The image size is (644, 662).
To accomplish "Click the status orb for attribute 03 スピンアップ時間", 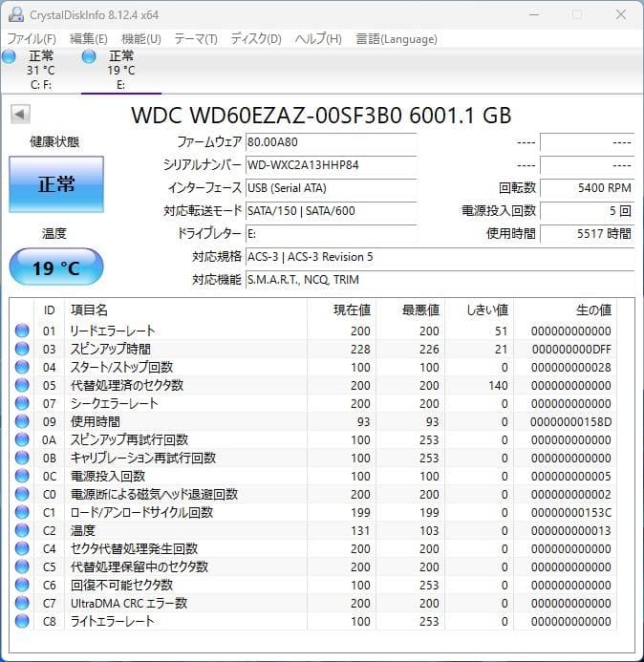I will point(22,349).
